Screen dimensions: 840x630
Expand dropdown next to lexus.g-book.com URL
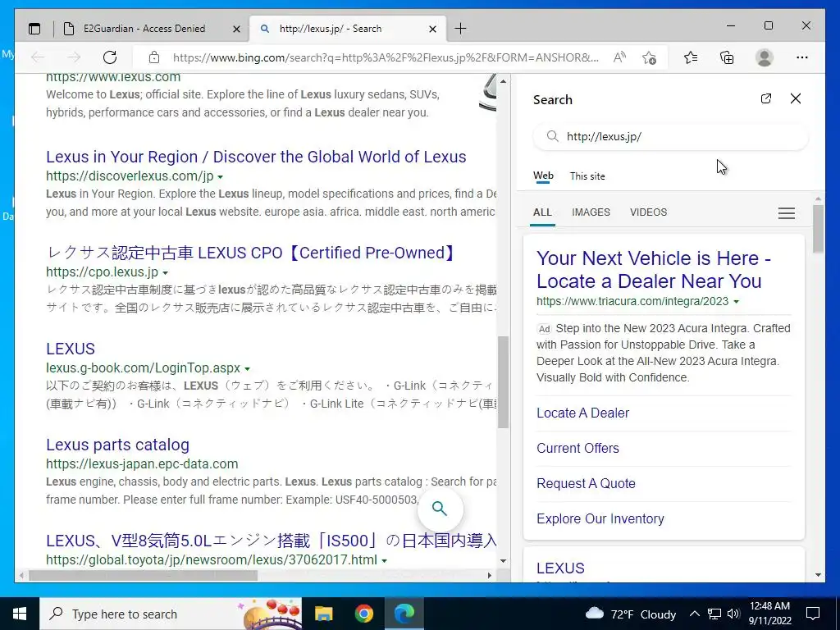(x=247, y=369)
